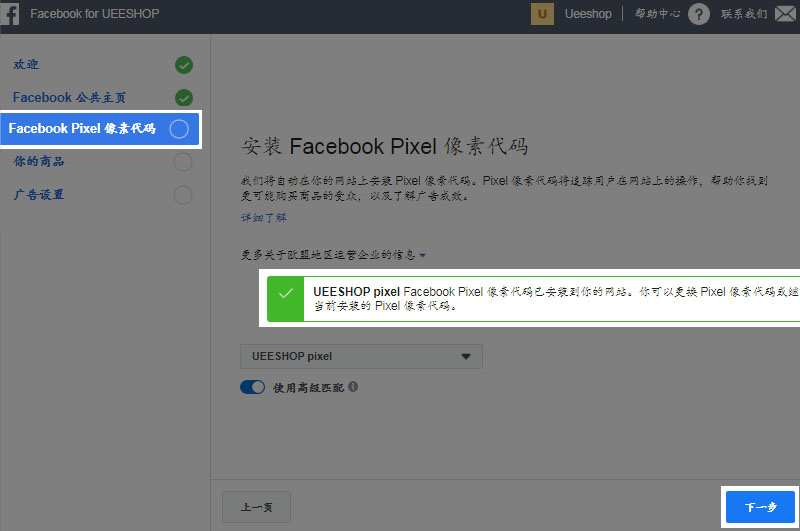
Task: Click the empty circle beside 广告设置
Action: [183, 195]
